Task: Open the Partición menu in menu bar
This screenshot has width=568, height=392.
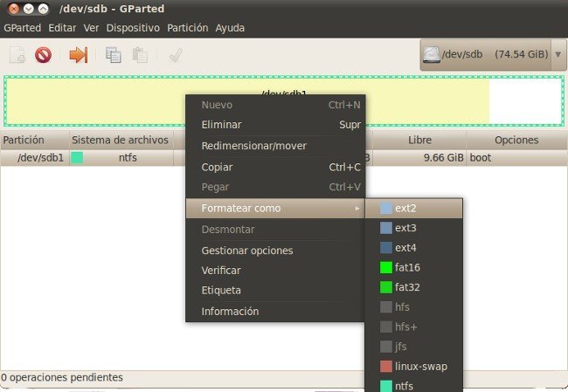Action: (x=187, y=27)
